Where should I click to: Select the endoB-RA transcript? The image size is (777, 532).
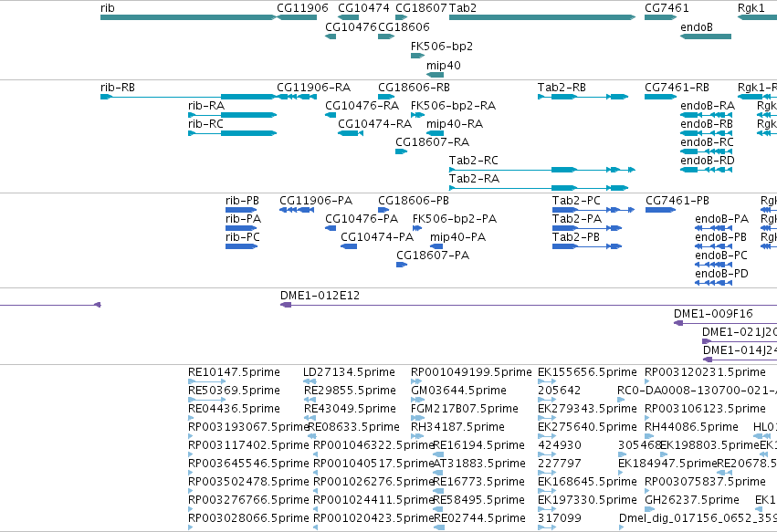tap(706, 115)
